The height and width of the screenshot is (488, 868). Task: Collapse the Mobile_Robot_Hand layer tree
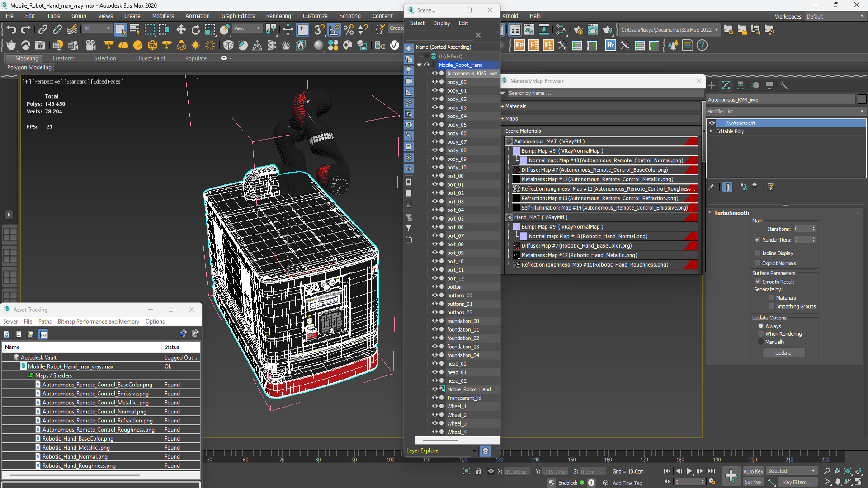[419, 65]
